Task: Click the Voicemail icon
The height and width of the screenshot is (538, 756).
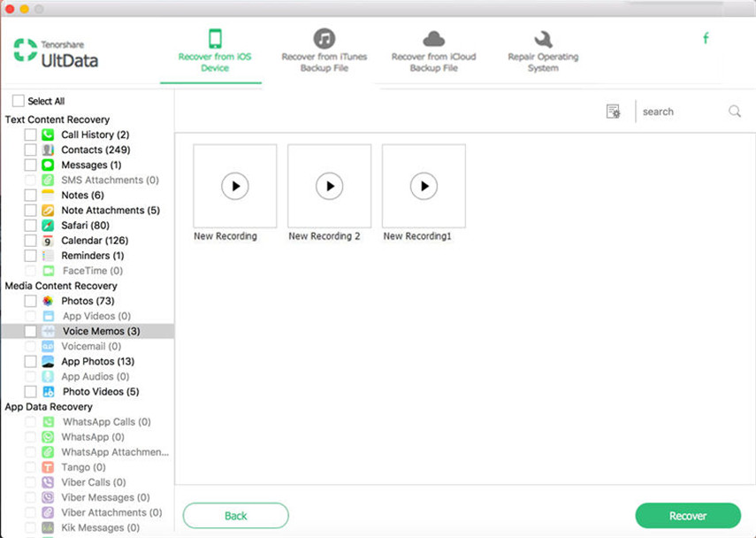Action: (x=48, y=347)
